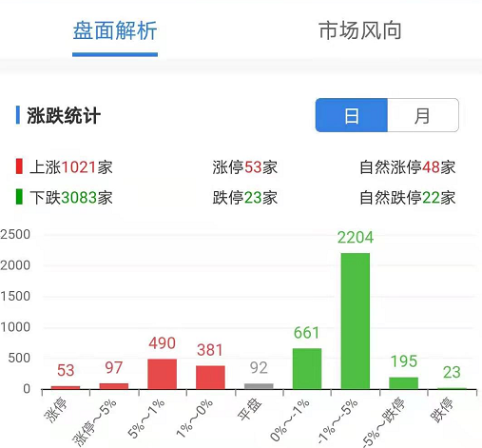
Task: Select the tallest green bar labeled 2204
Action: 356,321
